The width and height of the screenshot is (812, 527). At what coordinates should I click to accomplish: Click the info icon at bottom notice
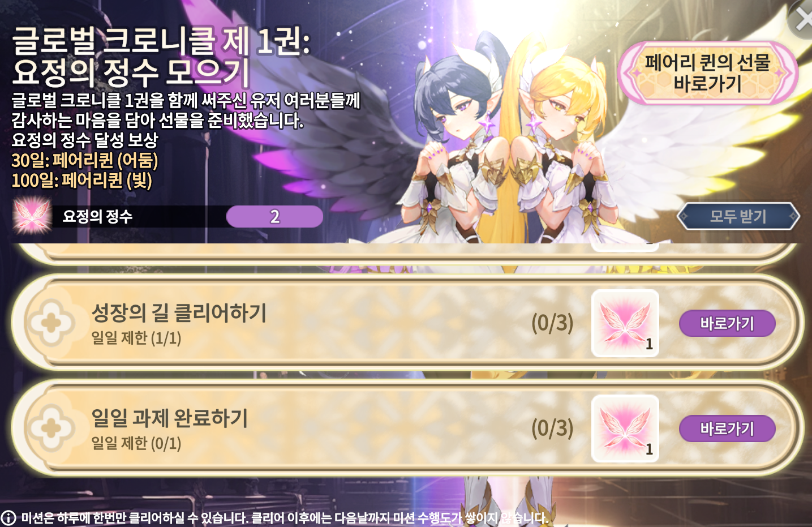point(8,518)
